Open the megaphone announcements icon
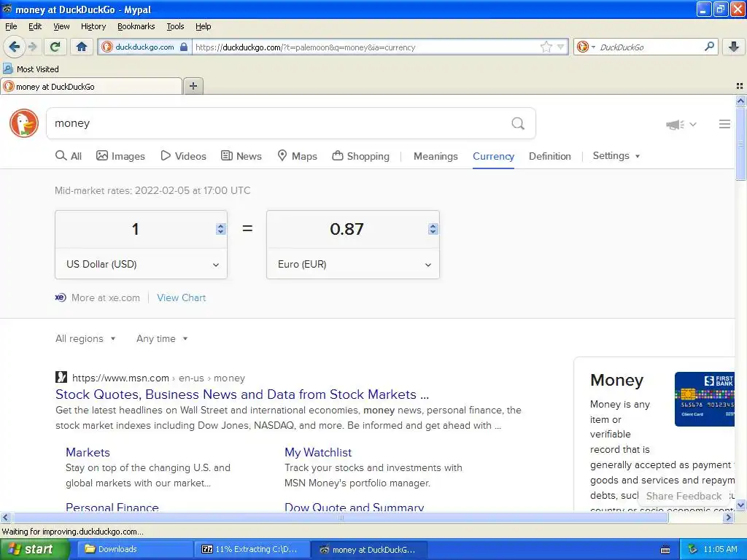Screen dimensions: 747x560 click(x=675, y=124)
